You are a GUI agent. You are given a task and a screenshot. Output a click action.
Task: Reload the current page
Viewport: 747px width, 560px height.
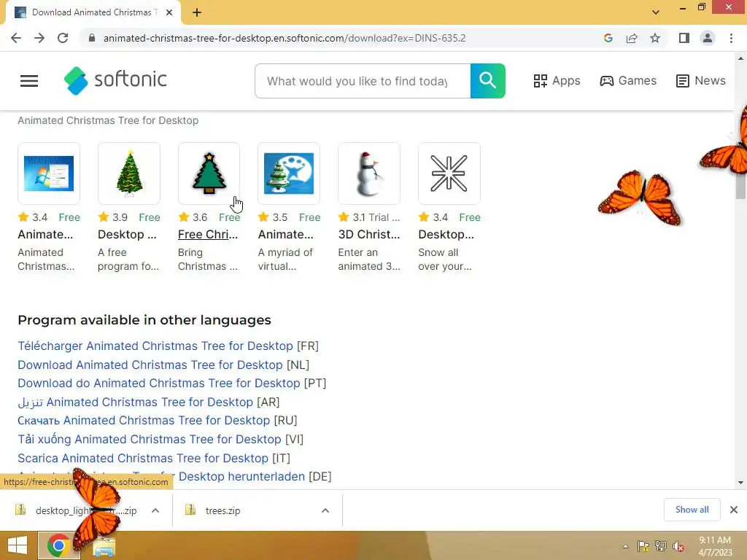[63, 38]
